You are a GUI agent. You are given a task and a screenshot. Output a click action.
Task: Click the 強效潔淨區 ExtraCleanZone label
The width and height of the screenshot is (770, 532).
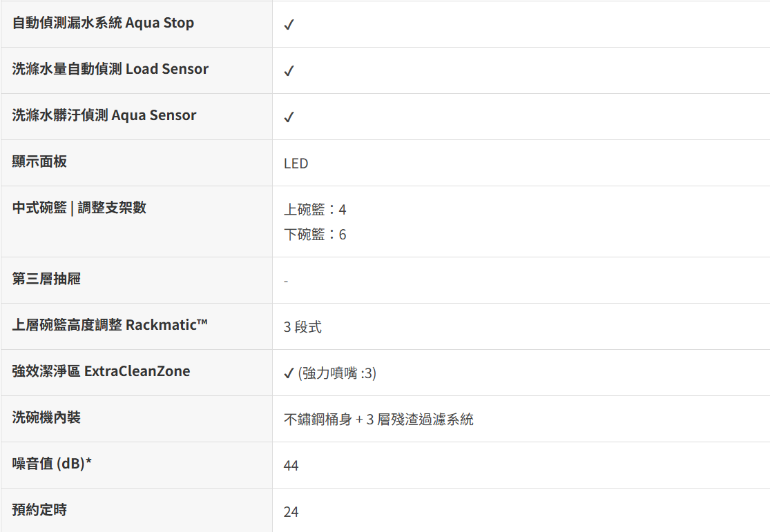[x=101, y=371]
